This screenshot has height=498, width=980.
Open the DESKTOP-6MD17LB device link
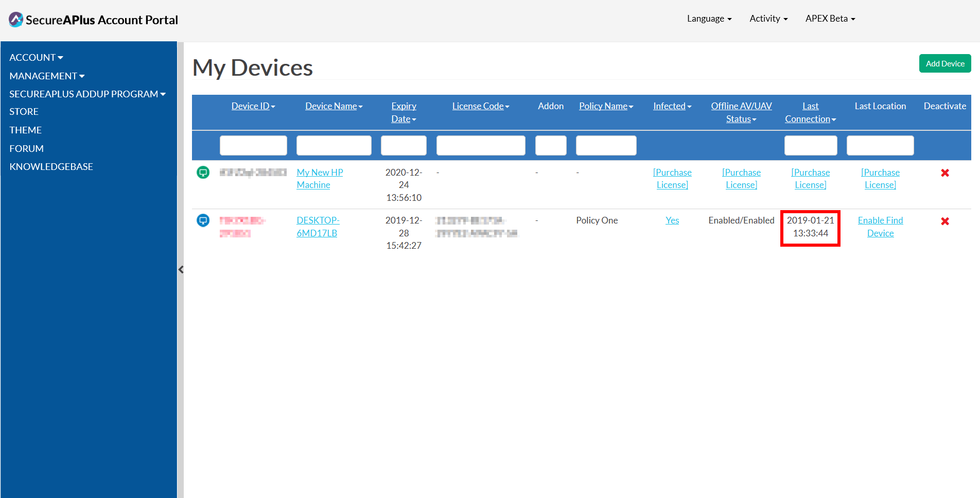(x=318, y=227)
